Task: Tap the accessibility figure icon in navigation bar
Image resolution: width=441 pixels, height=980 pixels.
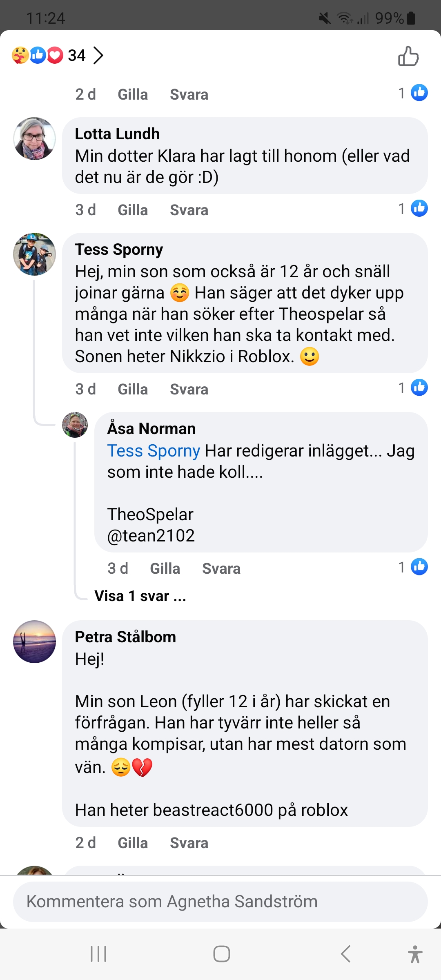Action: pyautogui.click(x=415, y=954)
